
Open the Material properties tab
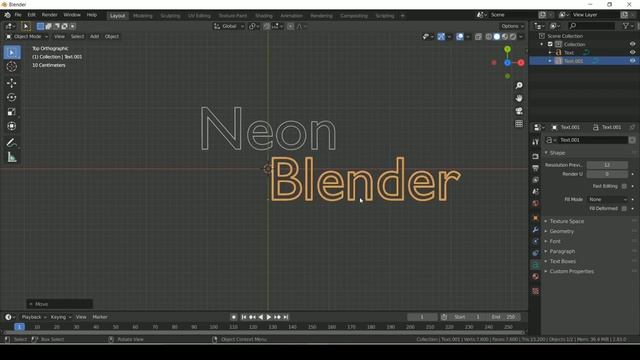(536, 276)
